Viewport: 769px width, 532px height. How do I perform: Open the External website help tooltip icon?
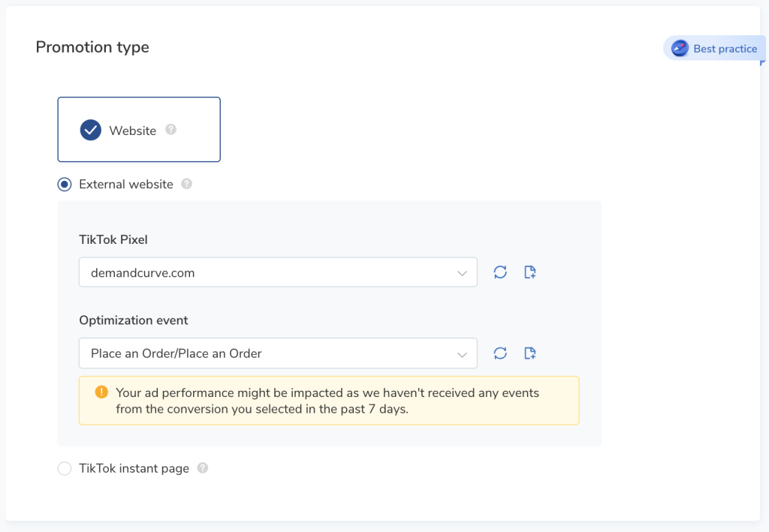187,184
